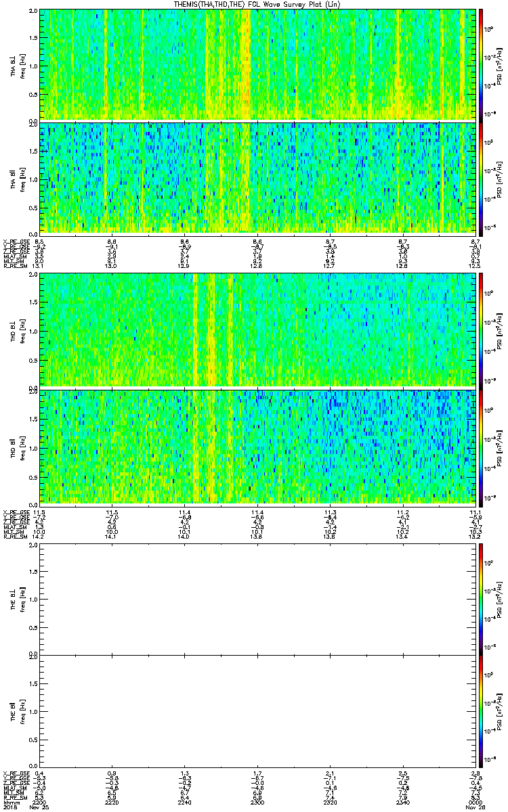
Task: Click the R_RE_SM value '13.2' under THD
Action: [x=474, y=537]
